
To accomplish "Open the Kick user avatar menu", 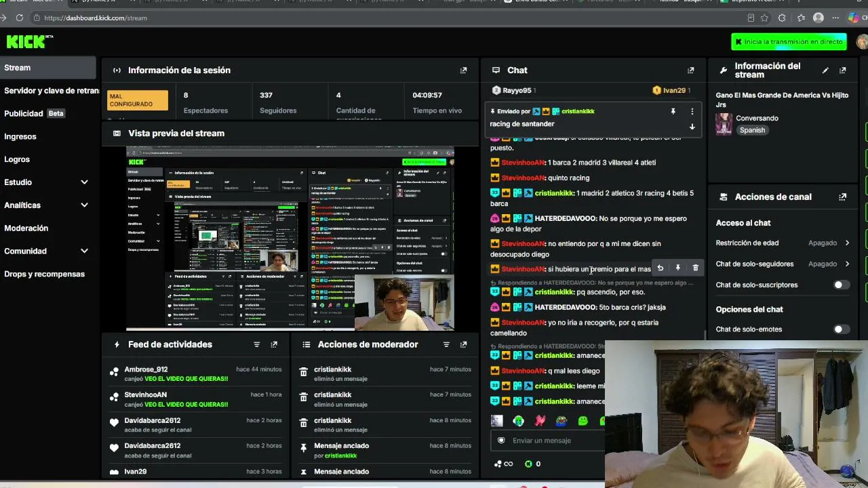I will [x=862, y=42].
